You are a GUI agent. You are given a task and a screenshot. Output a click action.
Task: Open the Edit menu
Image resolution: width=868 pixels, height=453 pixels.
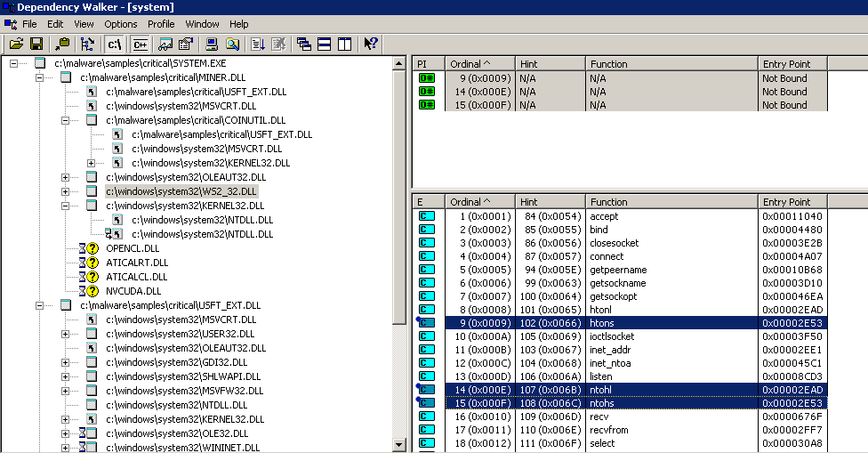pyautogui.click(x=55, y=24)
